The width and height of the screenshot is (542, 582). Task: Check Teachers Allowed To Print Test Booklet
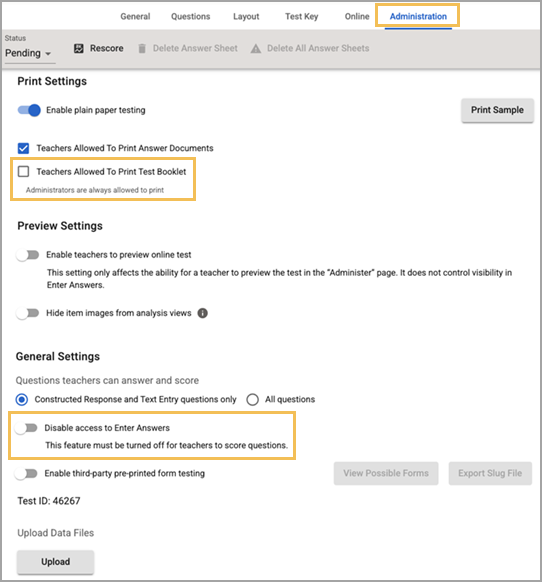click(x=23, y=171)
